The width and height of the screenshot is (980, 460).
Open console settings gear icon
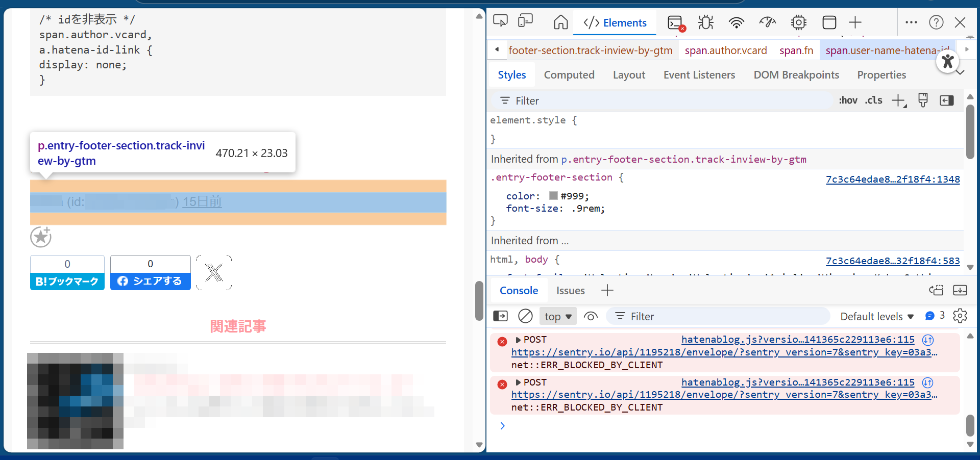(960, 316)
